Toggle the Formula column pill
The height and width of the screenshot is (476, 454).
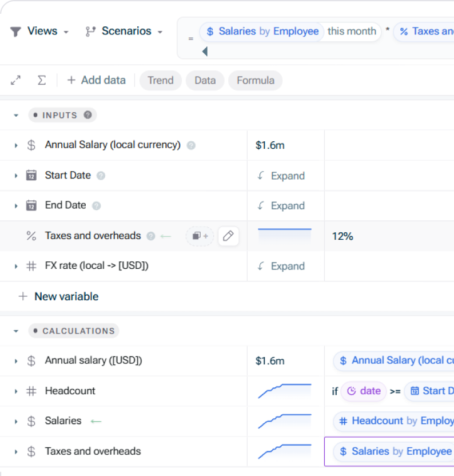click(255, 81)
